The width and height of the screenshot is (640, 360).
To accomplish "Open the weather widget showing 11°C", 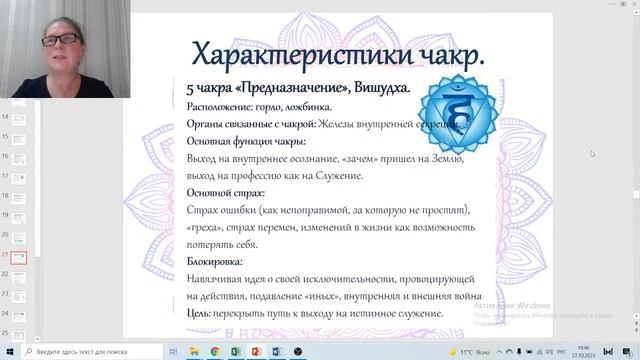I will pos(470,351).
